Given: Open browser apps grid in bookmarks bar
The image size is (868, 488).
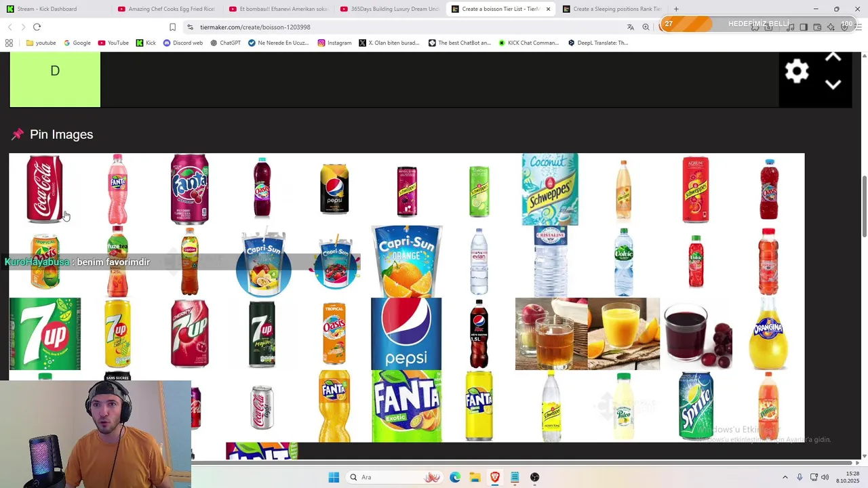Looking at the screenshot, I should coord(9,43).
